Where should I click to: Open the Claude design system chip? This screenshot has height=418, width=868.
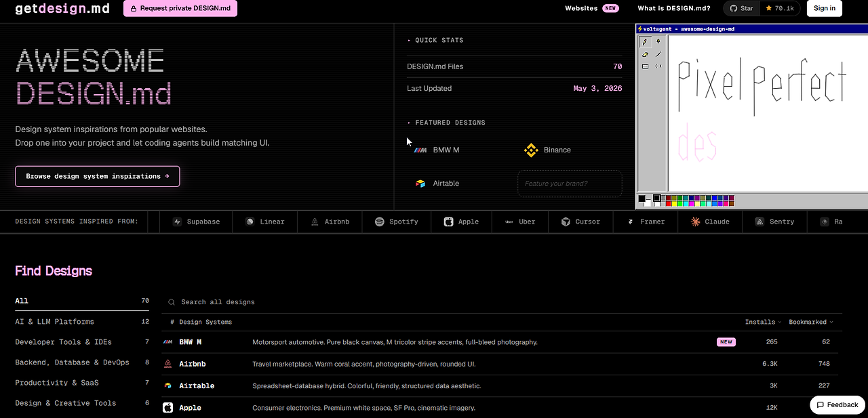(x=710, y=222)
